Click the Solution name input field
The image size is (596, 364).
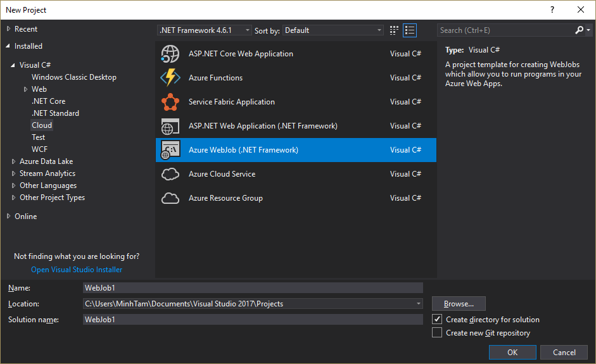click(253, 320)
